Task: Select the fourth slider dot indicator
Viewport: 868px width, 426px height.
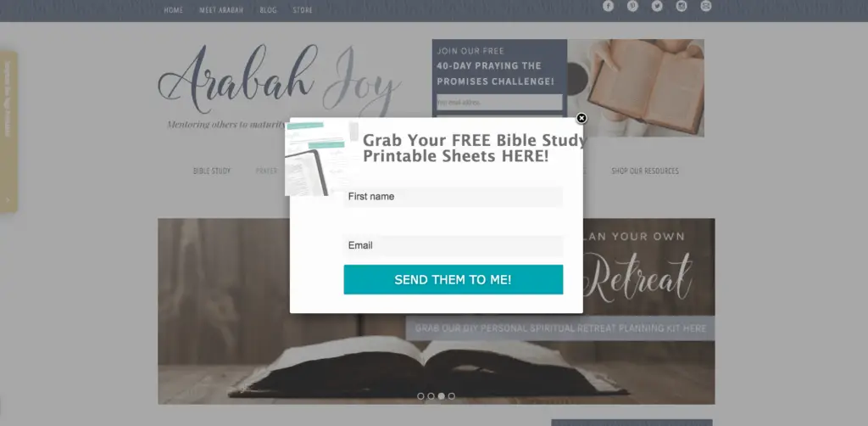Action: pyautogui.click(x=452, y=396)
